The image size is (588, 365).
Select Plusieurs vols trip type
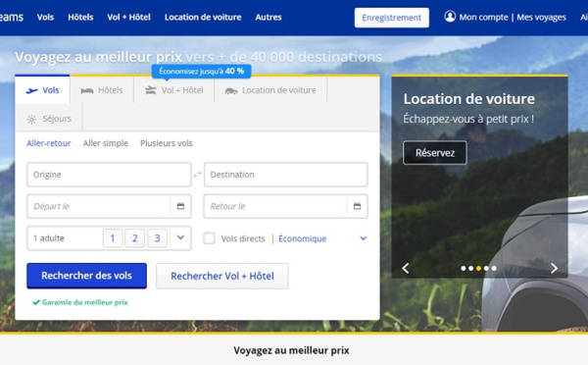167,143
